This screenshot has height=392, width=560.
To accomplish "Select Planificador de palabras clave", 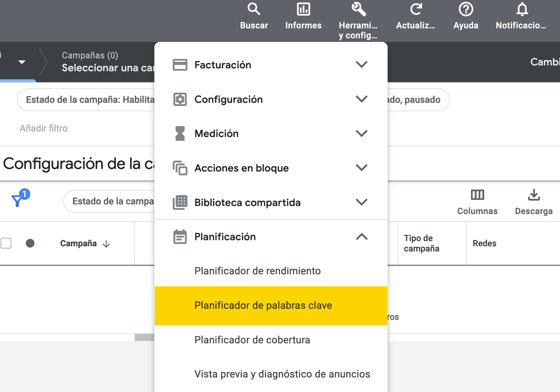I will (x=263, y=305).
